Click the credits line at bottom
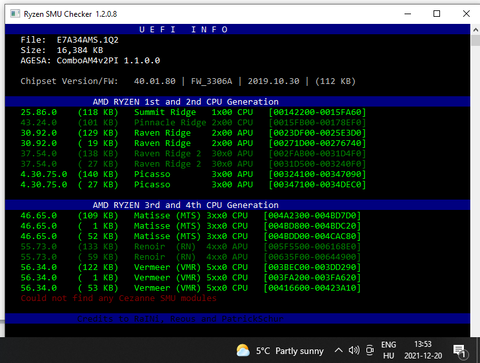Screen dimensions: 480x363 tap(180, 319)
